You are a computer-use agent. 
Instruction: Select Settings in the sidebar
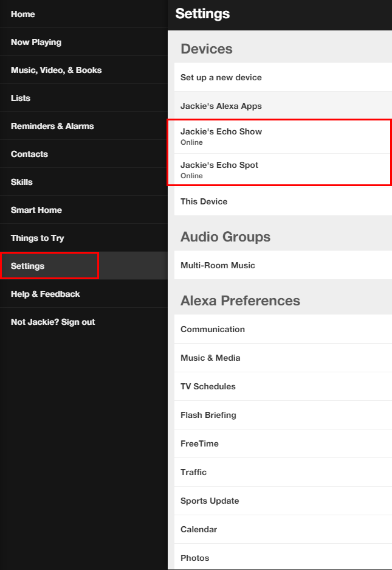tap(83, 266)
